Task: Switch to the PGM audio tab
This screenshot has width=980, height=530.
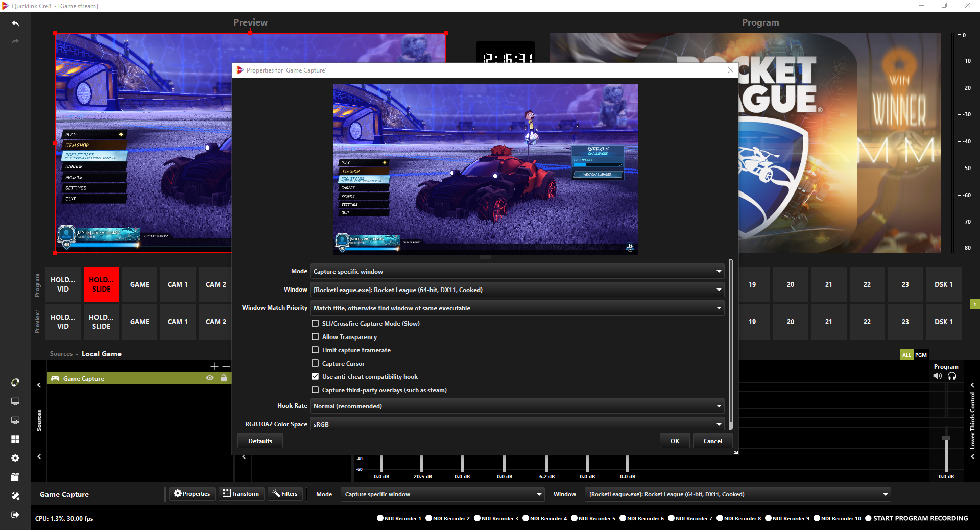Action: [921, 355]
